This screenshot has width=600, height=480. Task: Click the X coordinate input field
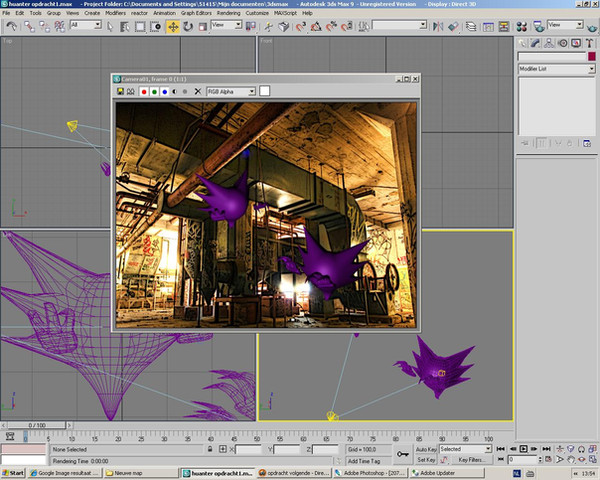248,449
